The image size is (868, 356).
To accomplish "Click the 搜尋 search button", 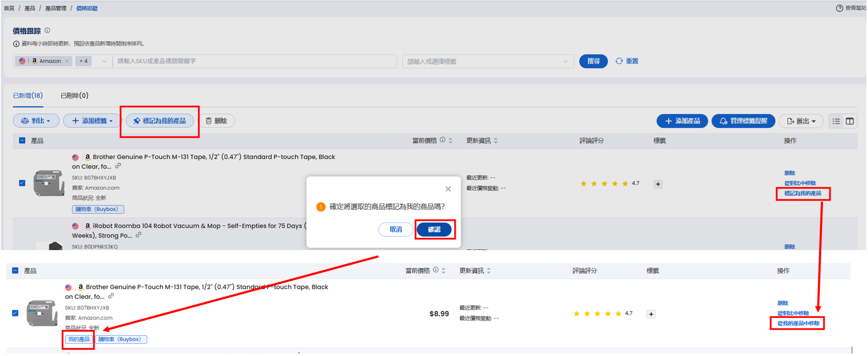I will coord(593,61).
